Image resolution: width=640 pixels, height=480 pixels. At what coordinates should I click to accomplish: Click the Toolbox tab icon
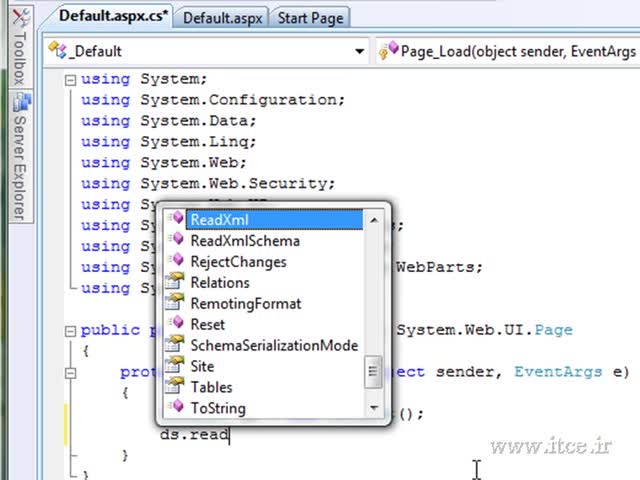click(x=20, y=17)
